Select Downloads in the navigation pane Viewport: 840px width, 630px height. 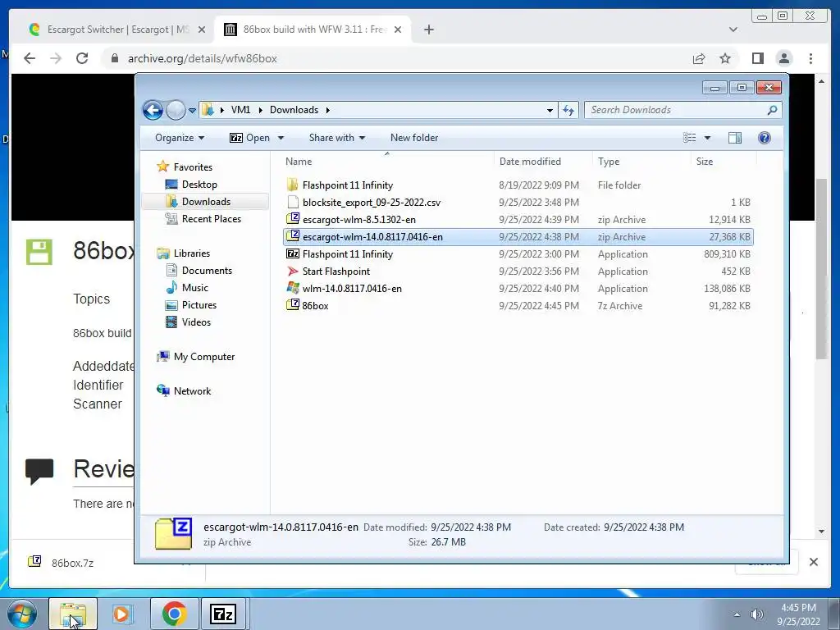[x=205, y=202]
